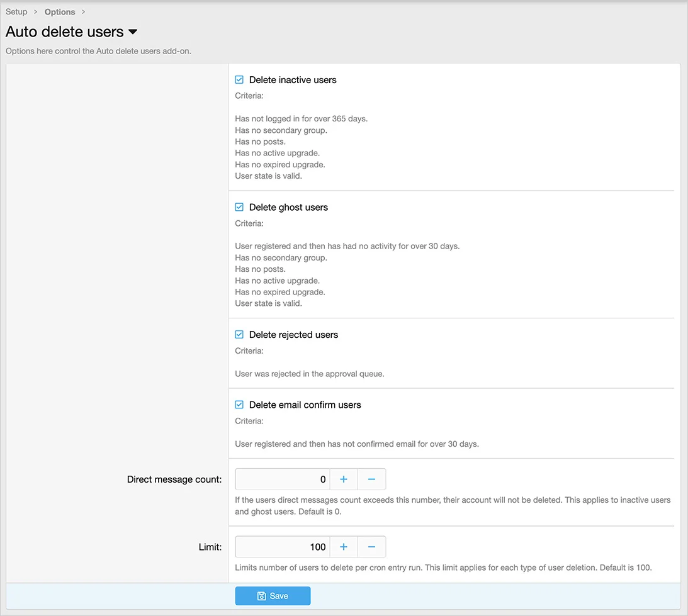Click the 'Direct message count:' field label
Viewport: 688px width, 616px height.
(174, 479)
